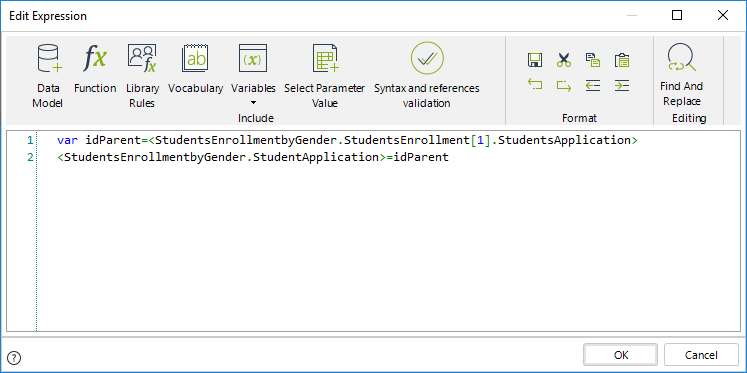This screenshot has width=747, height=373.
Task: Click Select Parameter Value
Action: 324,75
